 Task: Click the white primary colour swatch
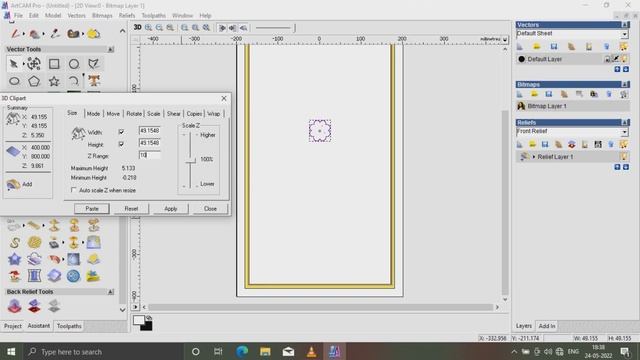(x=138, y=320)
